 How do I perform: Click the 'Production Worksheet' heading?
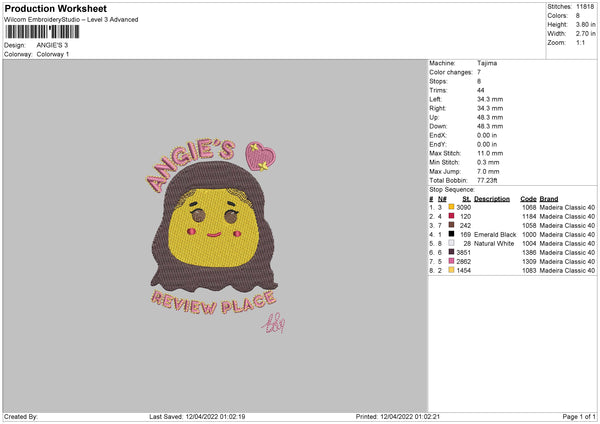click(55, 8)
